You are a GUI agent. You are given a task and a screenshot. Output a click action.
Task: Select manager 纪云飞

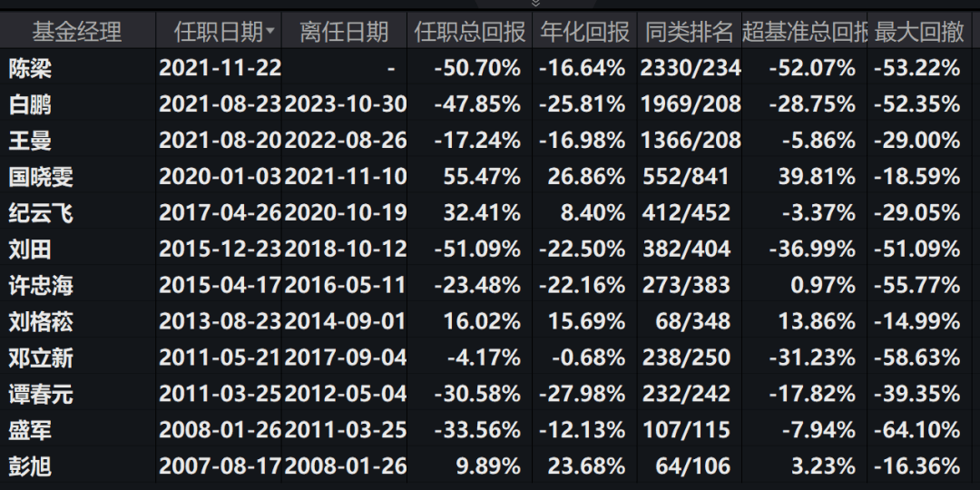[41, 213]
